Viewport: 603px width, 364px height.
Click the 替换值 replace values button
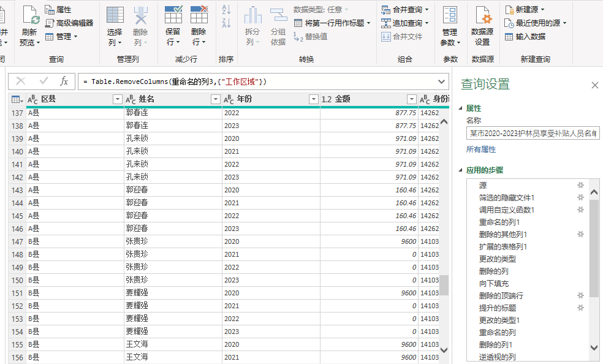click(310, 37)
